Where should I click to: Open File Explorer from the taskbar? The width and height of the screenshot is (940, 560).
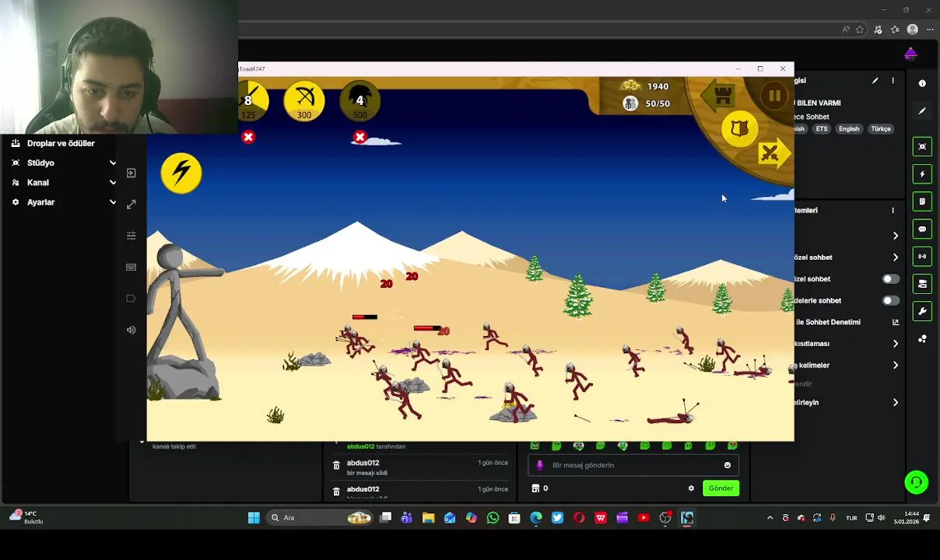click(428, 517)
